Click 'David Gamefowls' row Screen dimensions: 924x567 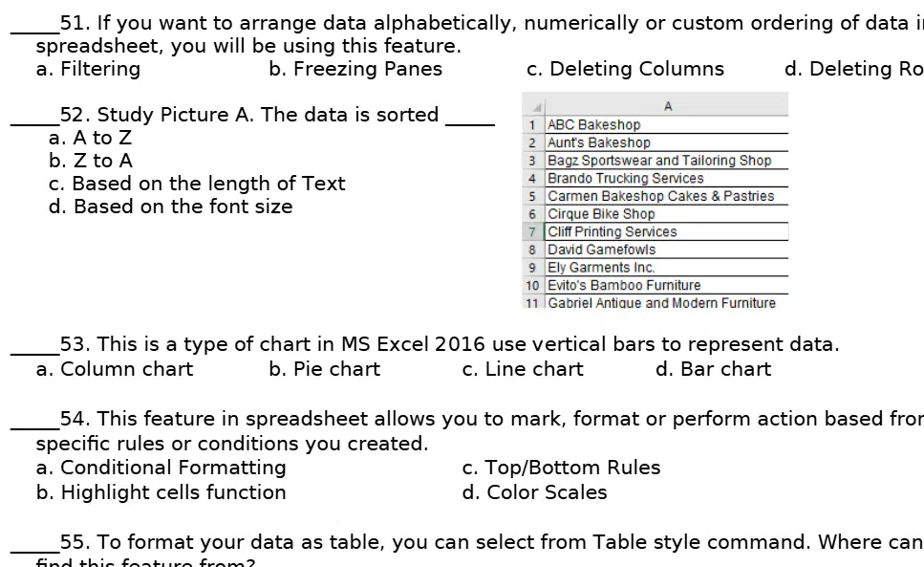pos(667,250)
